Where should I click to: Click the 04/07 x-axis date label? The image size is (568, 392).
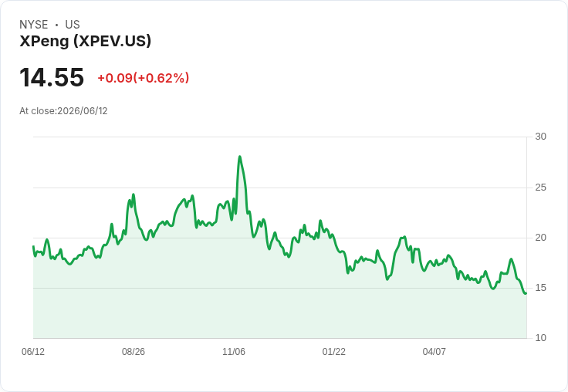(x=434, y=351)
